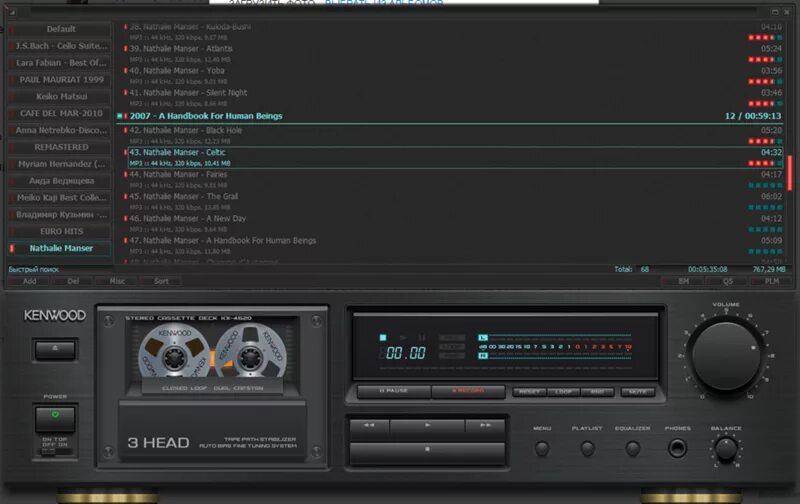Switch to the Владимир Кузьмин playlist tab
This screenshot has width=800, height=504.
(x=60, y=214)
